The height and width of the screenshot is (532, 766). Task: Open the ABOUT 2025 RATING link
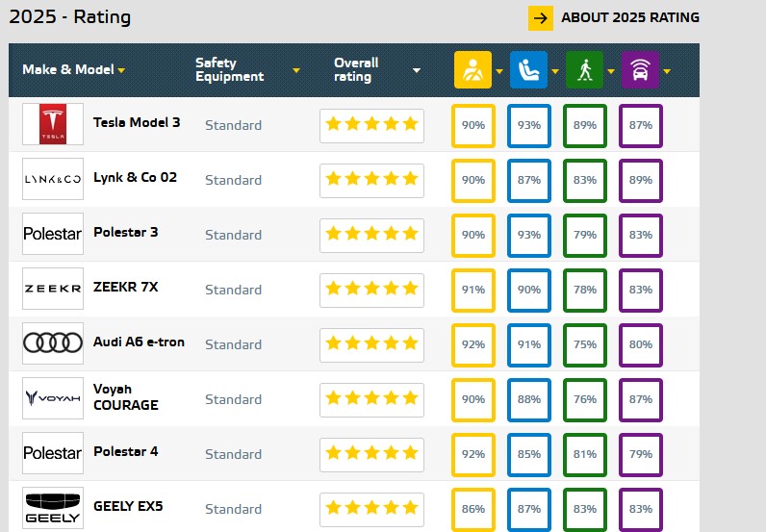point(629,17)
